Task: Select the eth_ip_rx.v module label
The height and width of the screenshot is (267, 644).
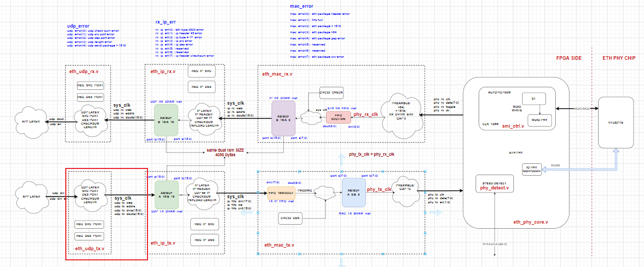Action: pyautogui.click(x=163, y=71)
